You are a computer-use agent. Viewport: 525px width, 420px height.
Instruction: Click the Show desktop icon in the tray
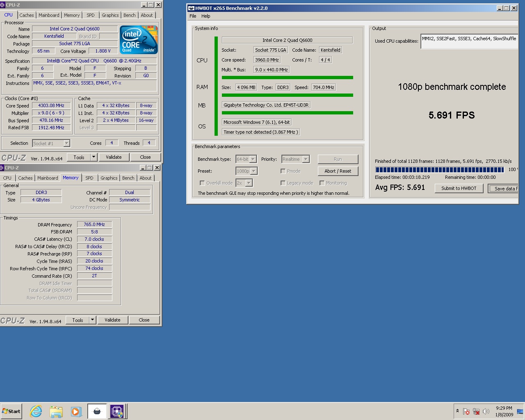(520, 411)
